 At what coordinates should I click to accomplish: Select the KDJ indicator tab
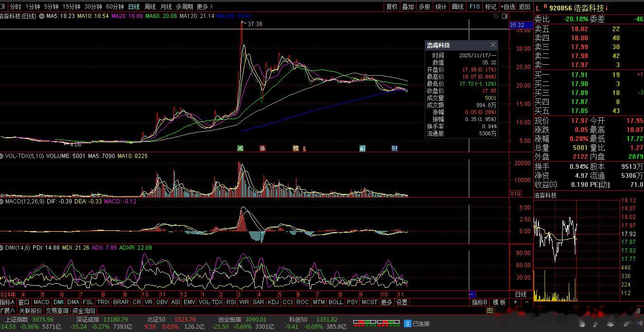click(x=273, y=302)
